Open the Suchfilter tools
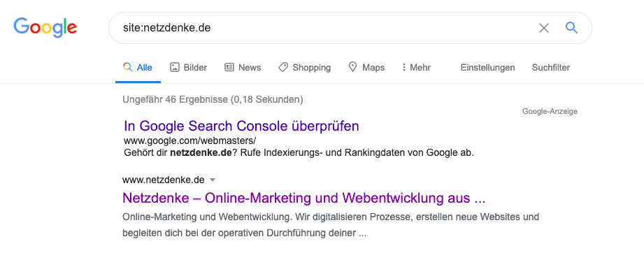Image resolution: width=644 pixels, height=260 pixels. tap(551, 67)
